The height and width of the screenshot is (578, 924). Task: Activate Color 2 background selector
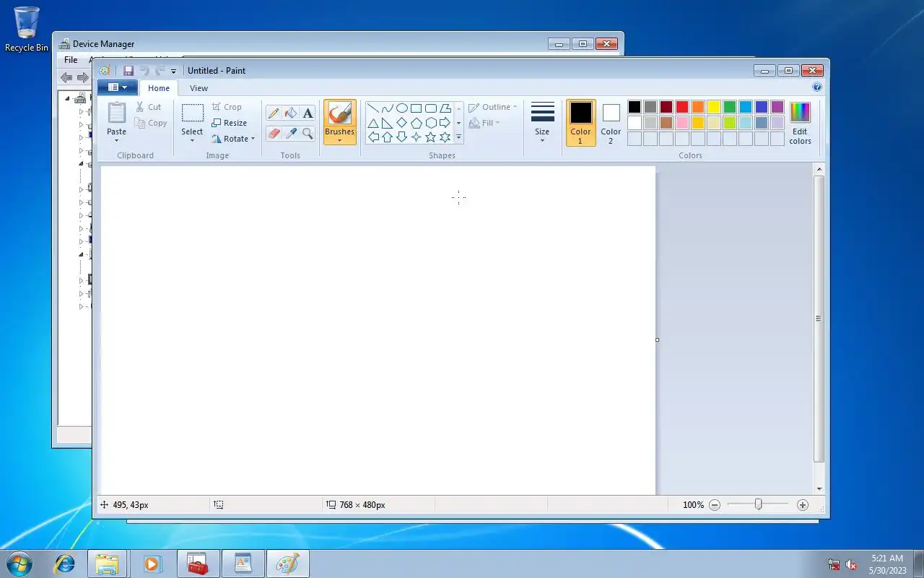(611, 123)
